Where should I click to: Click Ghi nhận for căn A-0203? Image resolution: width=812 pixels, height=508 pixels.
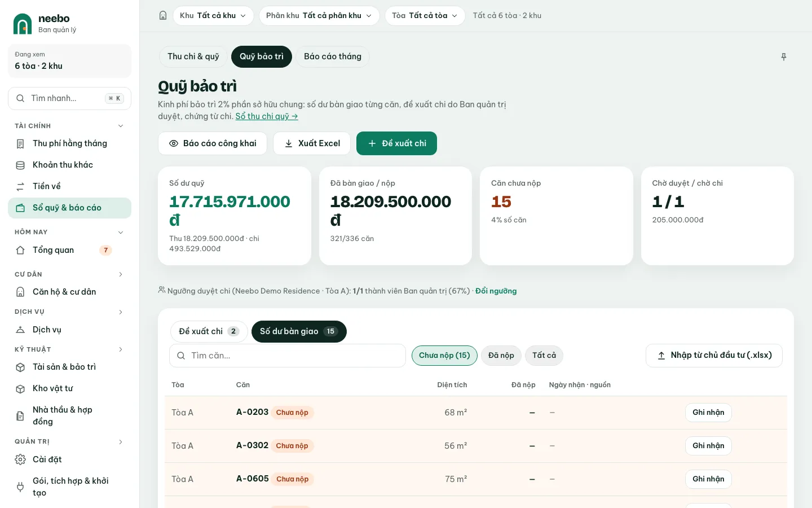point(708,413)
